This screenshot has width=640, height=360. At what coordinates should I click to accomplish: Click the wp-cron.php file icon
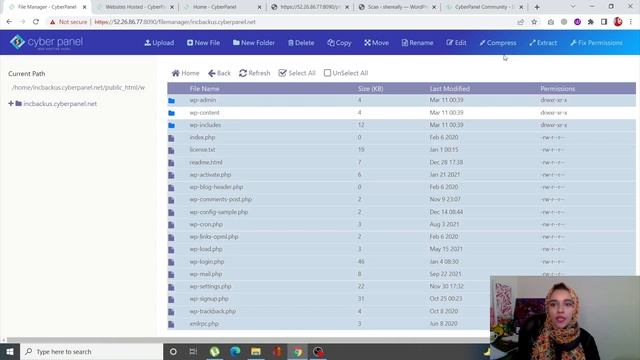(x=171, y=225)
